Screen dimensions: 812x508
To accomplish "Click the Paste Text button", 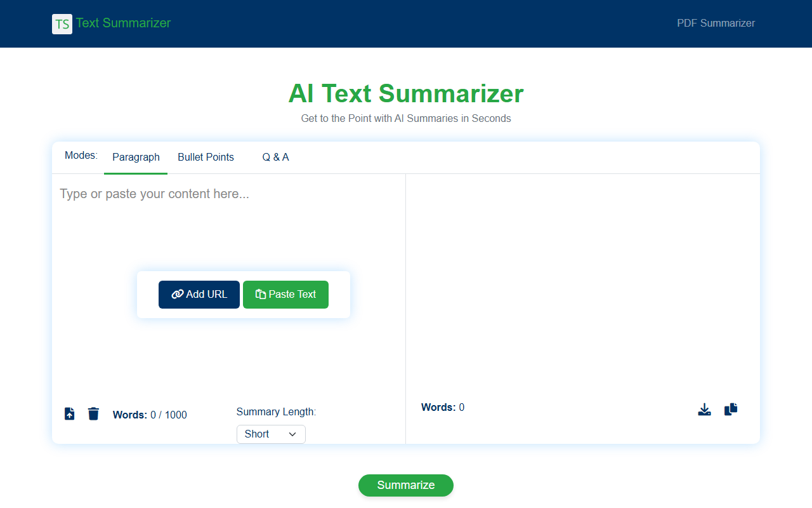I will pos(285,295).
